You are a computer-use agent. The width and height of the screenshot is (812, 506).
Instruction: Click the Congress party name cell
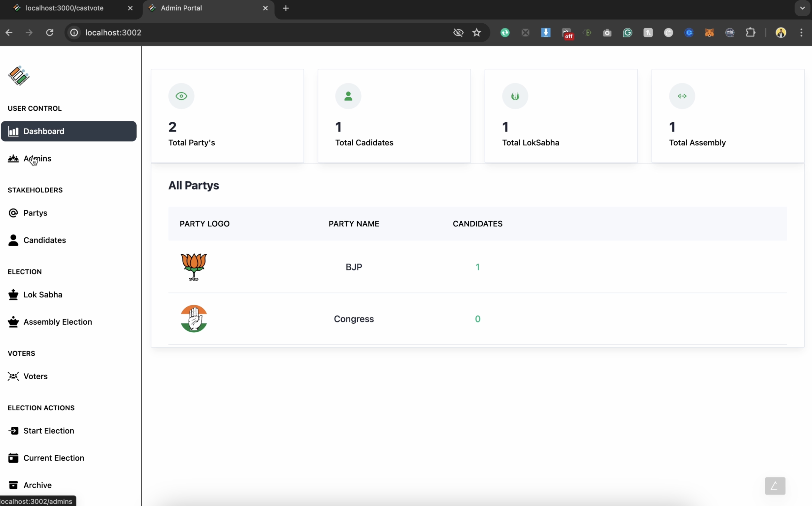[354, 319]
